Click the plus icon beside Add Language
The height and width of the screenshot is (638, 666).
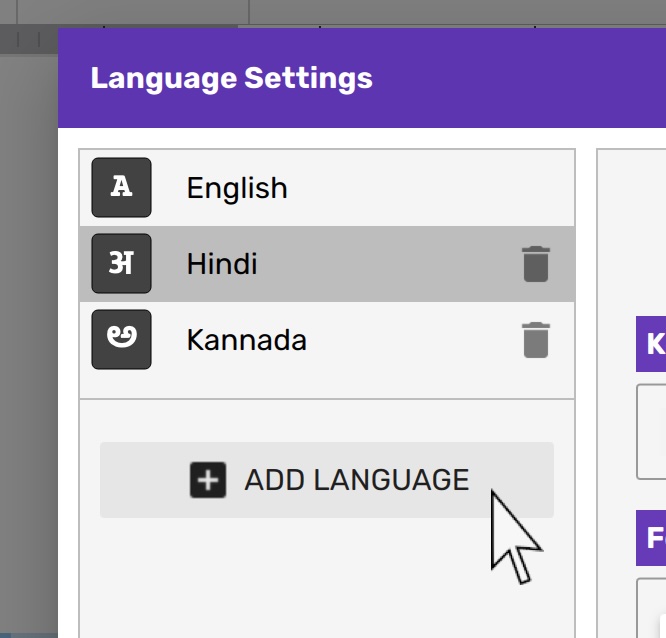click(x=208, y=480)
